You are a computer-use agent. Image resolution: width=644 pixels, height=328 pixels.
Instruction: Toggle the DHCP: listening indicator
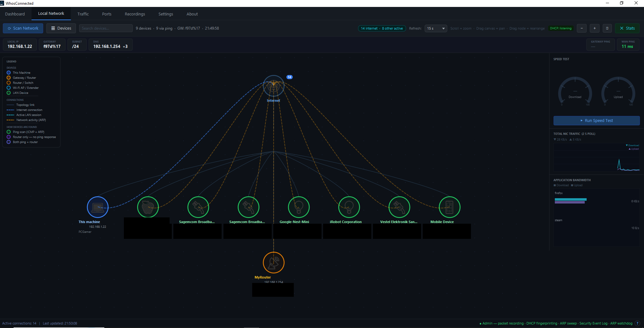(x=561, y=28)
